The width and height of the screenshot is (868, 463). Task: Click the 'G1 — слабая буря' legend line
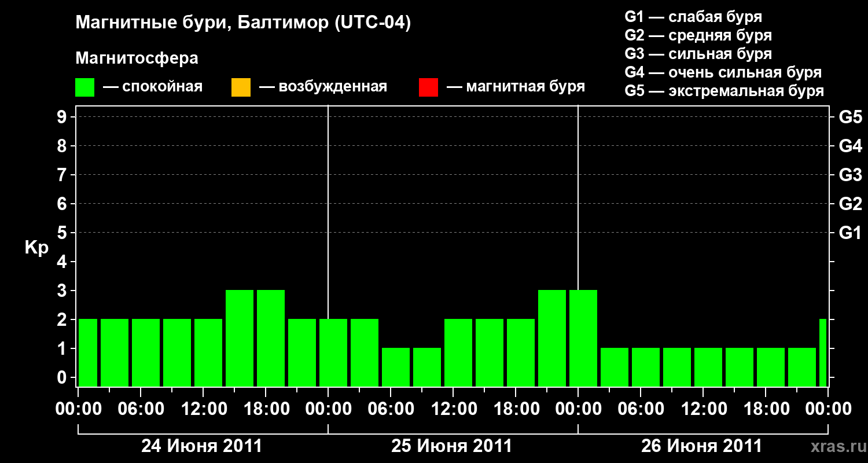(693, 17)
